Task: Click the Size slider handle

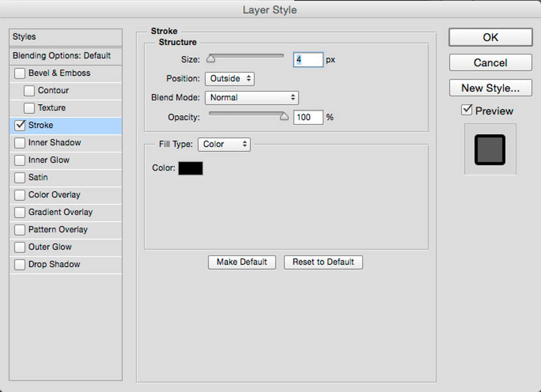Action: pos(211,59)
